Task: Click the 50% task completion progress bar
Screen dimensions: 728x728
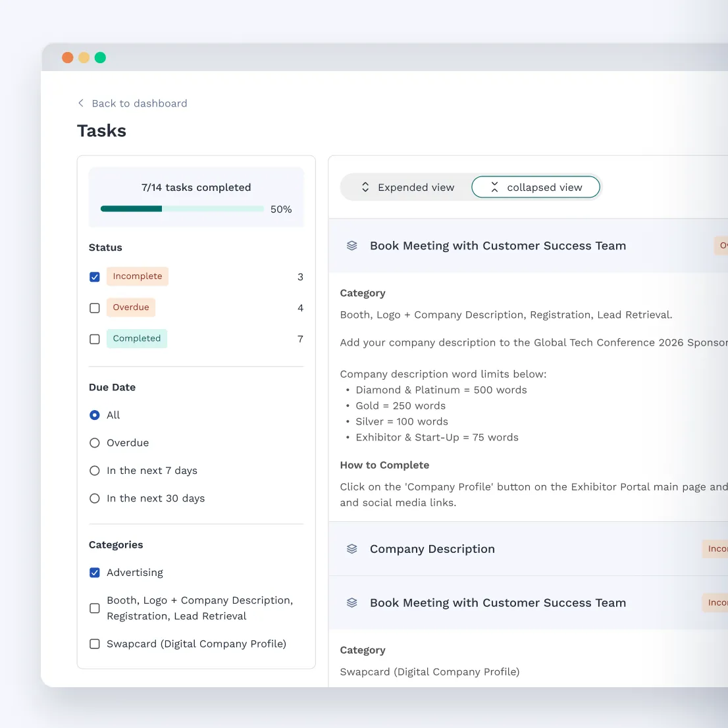Action: coord(182,209)
